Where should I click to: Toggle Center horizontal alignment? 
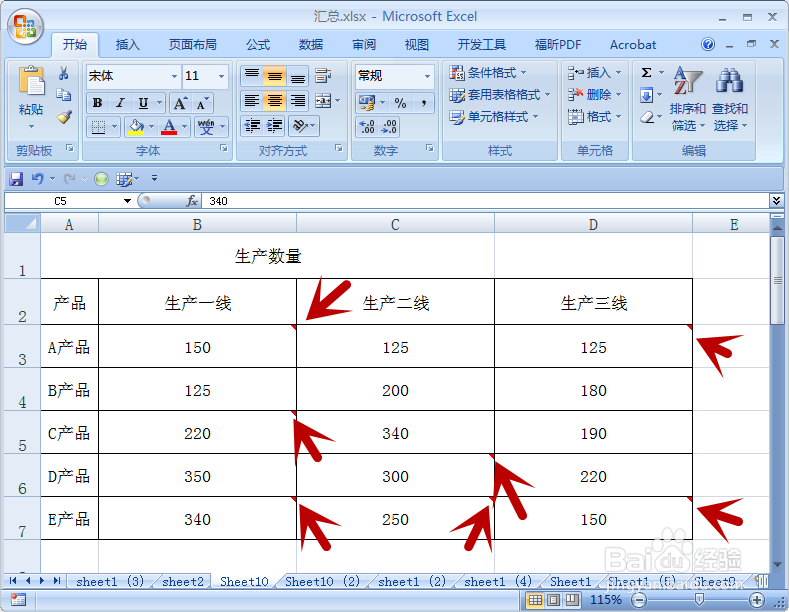(x=274, y=101)
